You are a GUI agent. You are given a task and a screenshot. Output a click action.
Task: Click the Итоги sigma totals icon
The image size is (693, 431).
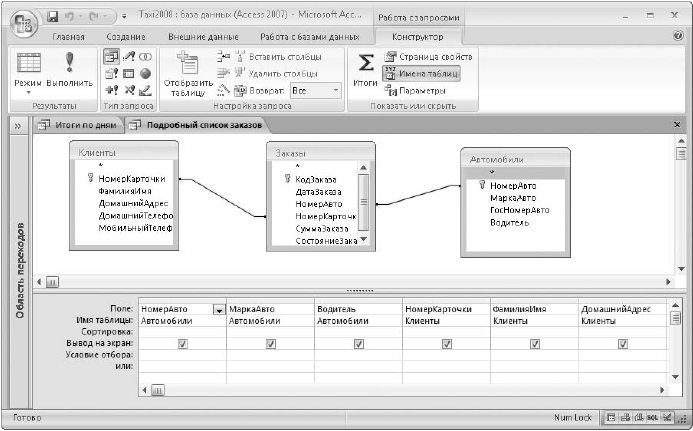pyautogui.click(x=366, y=64)
